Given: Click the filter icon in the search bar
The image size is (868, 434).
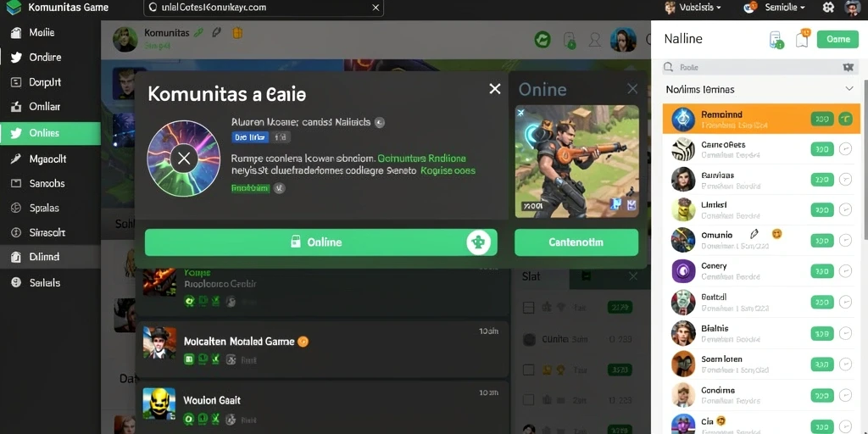Looking at the screenshot, I should click(848, 68).
